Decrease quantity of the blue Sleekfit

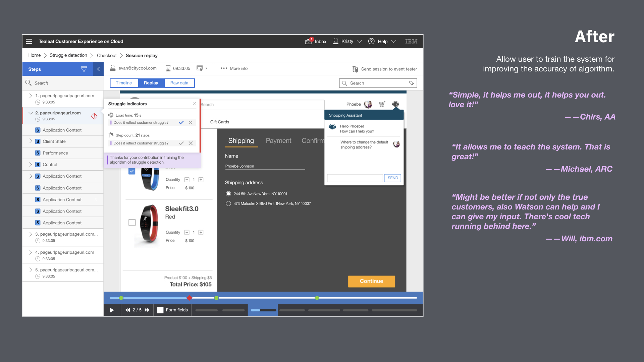click(187, 180)
